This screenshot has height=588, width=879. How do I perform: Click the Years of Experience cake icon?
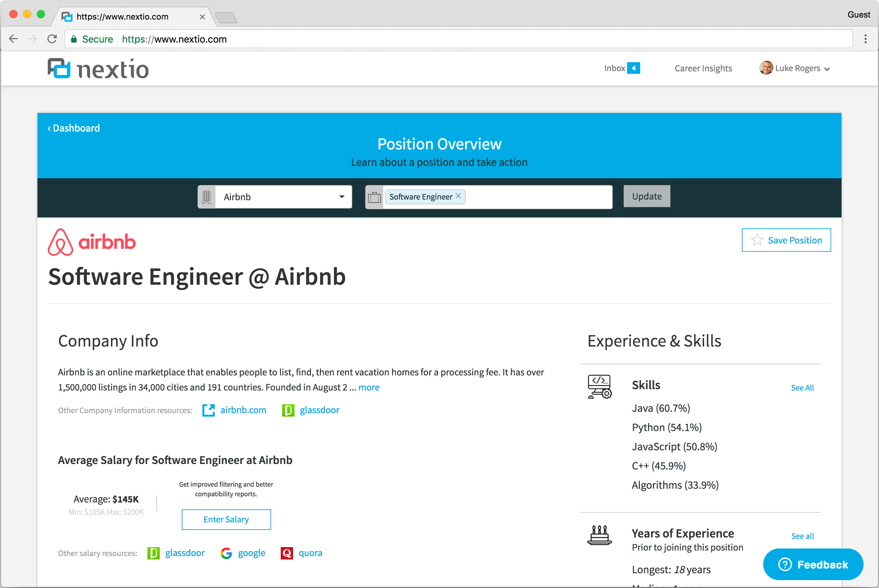[x=599, y=535]
